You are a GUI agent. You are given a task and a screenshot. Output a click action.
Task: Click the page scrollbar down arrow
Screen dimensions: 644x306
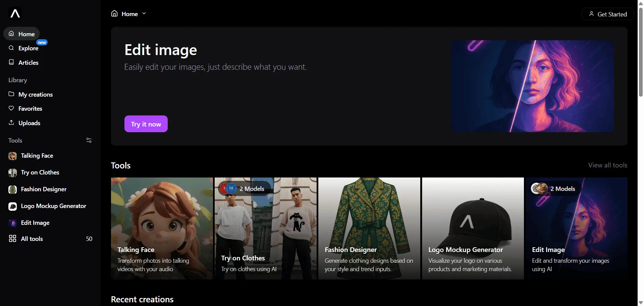point(641,303)
